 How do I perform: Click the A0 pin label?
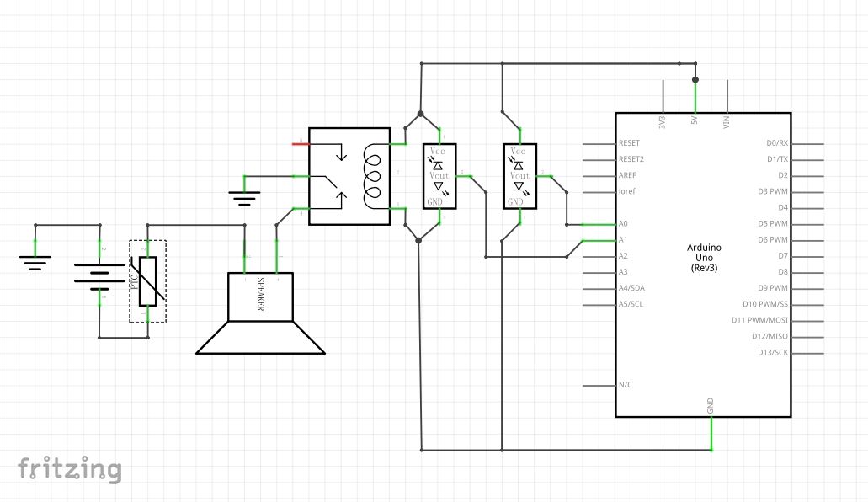623,223
